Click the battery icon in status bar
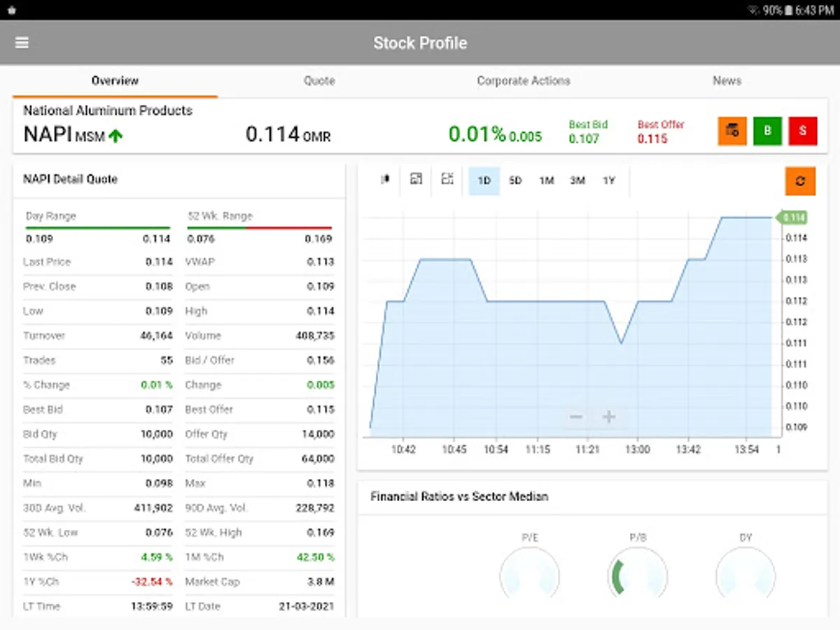 coord(789,10)
